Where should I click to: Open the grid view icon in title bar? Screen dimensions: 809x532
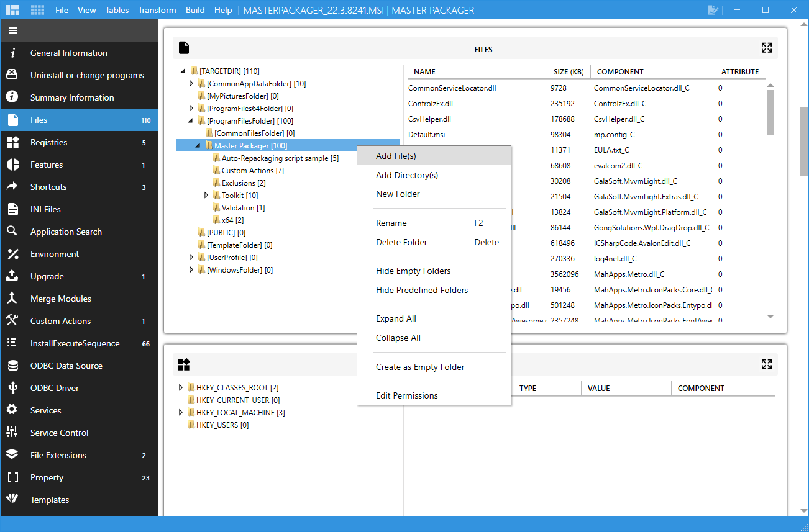tap(37, 10)
